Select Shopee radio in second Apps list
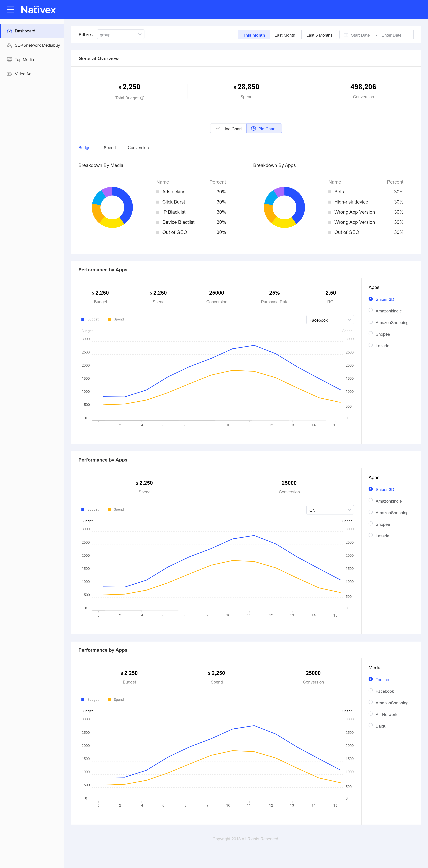This screenshot has height=868, width=428. pyautogui.click(x=370, y=524)
